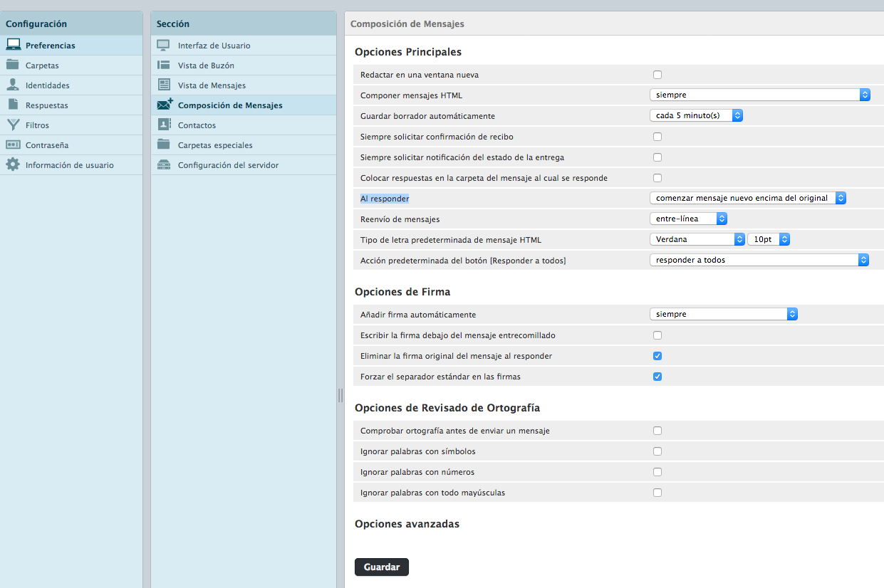This screenshot has height=588, width=884.
Task: Click the Carpetas especiales folder icon
Action: coord(164,145)
